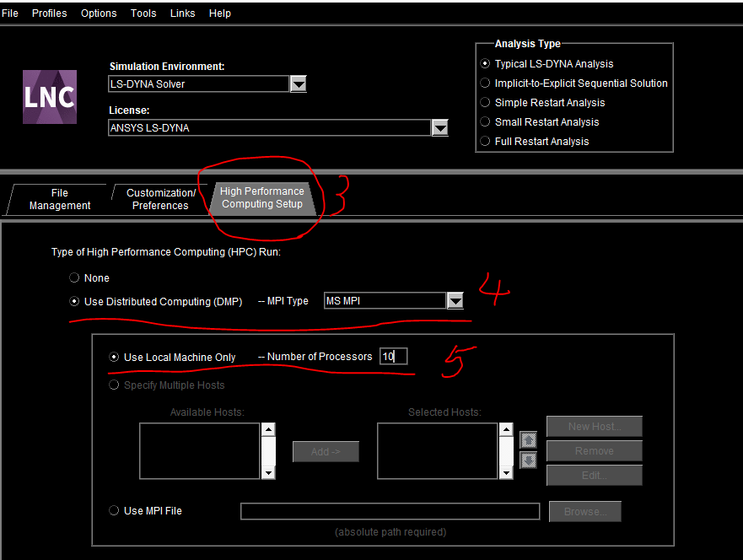Click the Available Hosts scrollbar track
This screenshot has height=560, width=743.
(x=269, y=451)
